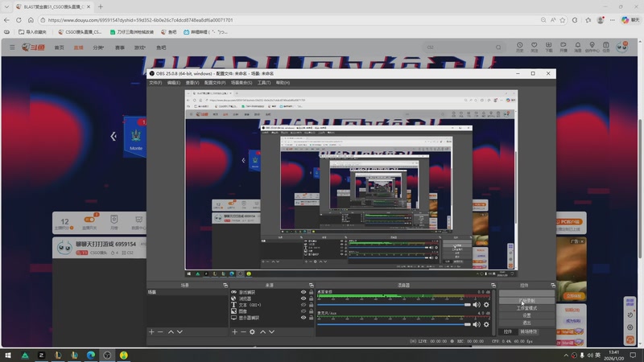Open Douyu follow heart icon

pyautogui.click(x=534, y=47)
